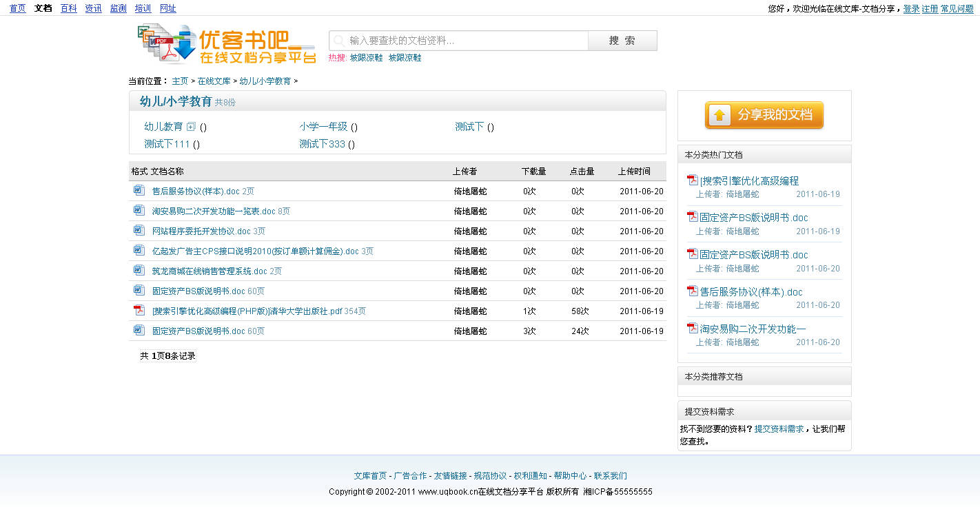The image size is (980, 507).
Task: Click the Word icon for 筑龙商城在线销售管理系统.doc
Action: (139, 271)
